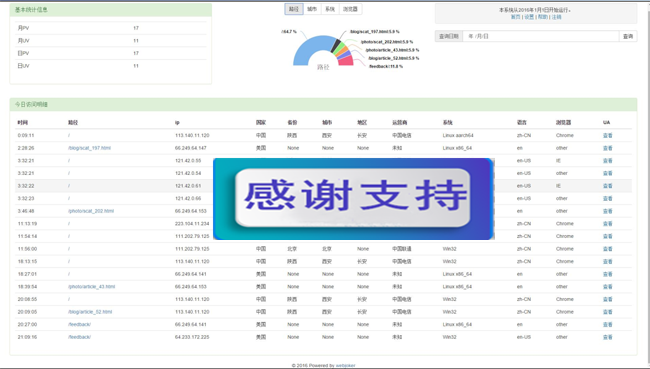This screenshot has height=369, width=650.
Task: Open the 设置 link in the info box
Action: click(x=529, y=17)
